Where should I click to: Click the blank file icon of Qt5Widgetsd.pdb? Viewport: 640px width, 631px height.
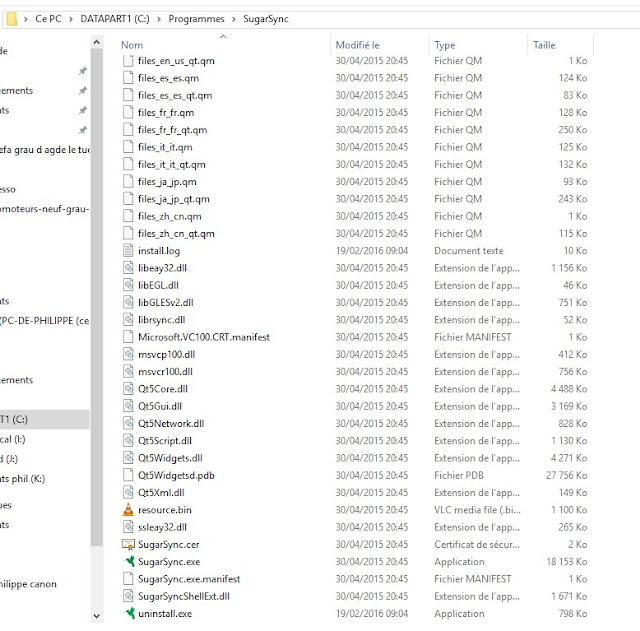click(x=128, y=475)
